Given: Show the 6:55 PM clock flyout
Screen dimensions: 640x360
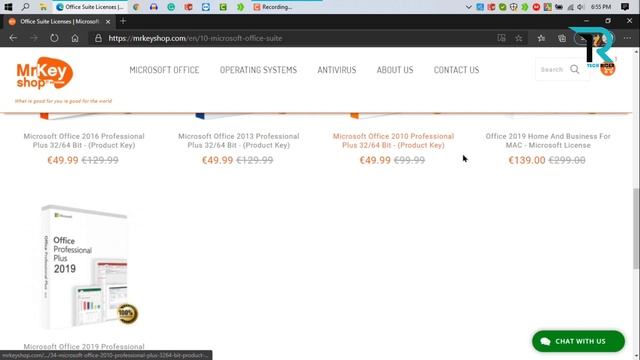Looking at the screenshot, I should (601, 7).
